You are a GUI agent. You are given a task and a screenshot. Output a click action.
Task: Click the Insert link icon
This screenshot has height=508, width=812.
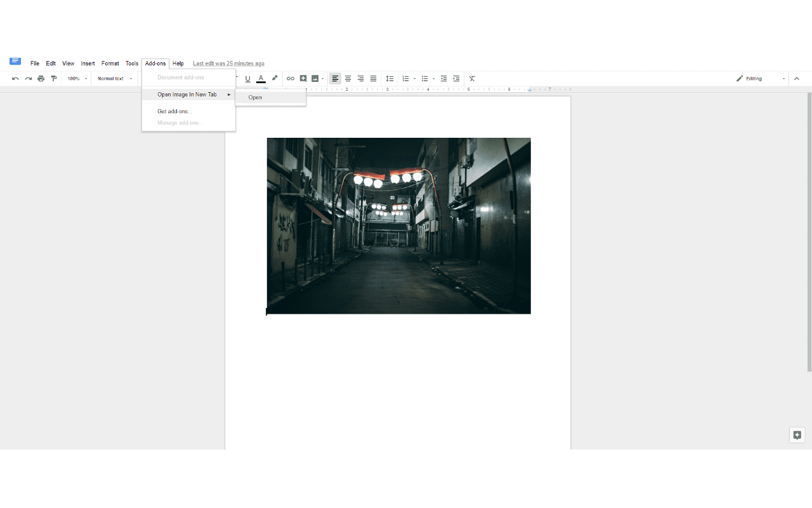point(290,78)
